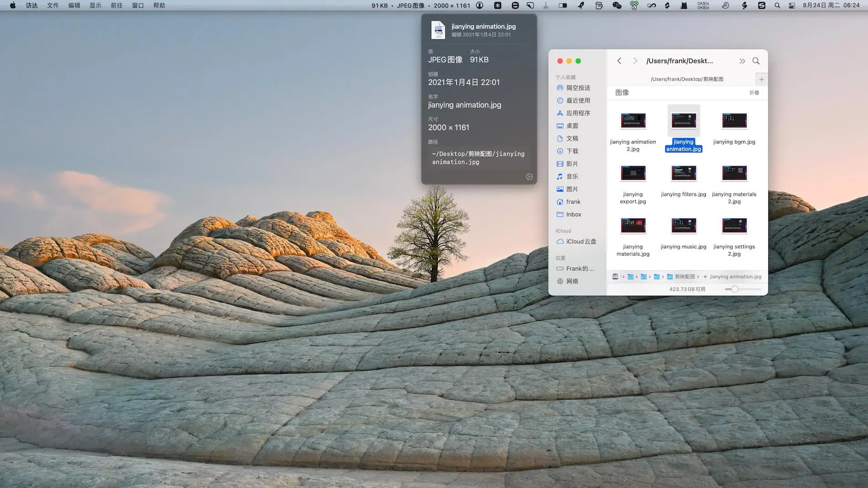Open Network (网络) in Finder sidebar
Screen dimensions: 868x488
pyautogui.click(x=567, y=281)
